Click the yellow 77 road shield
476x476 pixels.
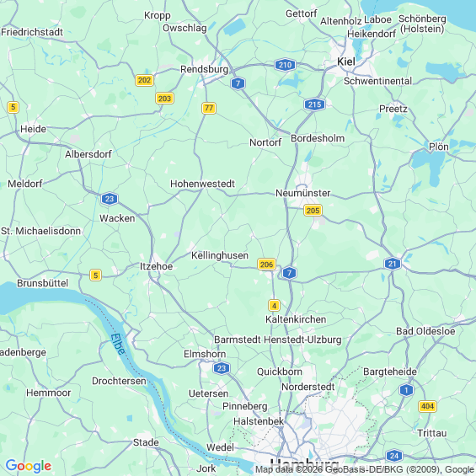tap(209, 108)
